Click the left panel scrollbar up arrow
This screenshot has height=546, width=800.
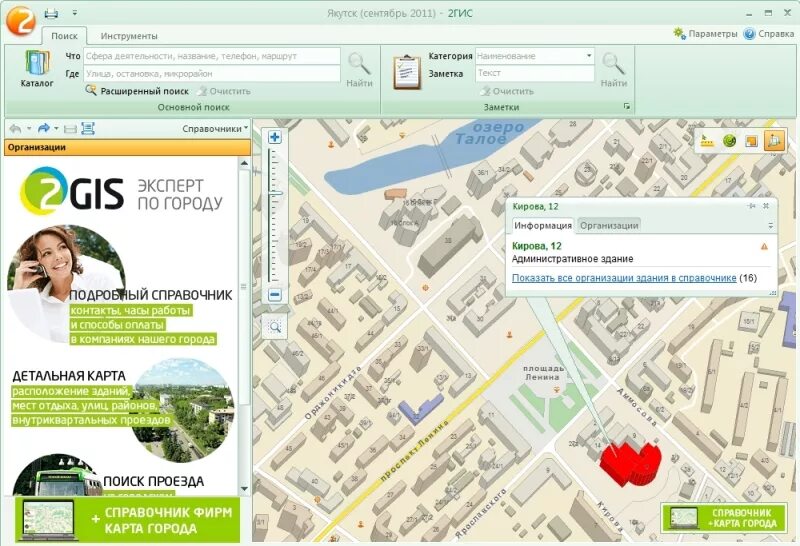pos(244,163)
